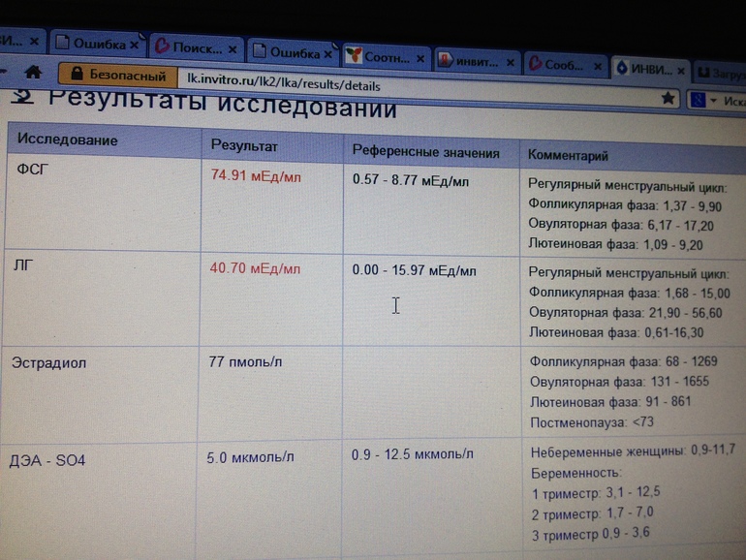Click the reference value 0.00 - 15.97 мЕд/мл

(x=414, y=270)
